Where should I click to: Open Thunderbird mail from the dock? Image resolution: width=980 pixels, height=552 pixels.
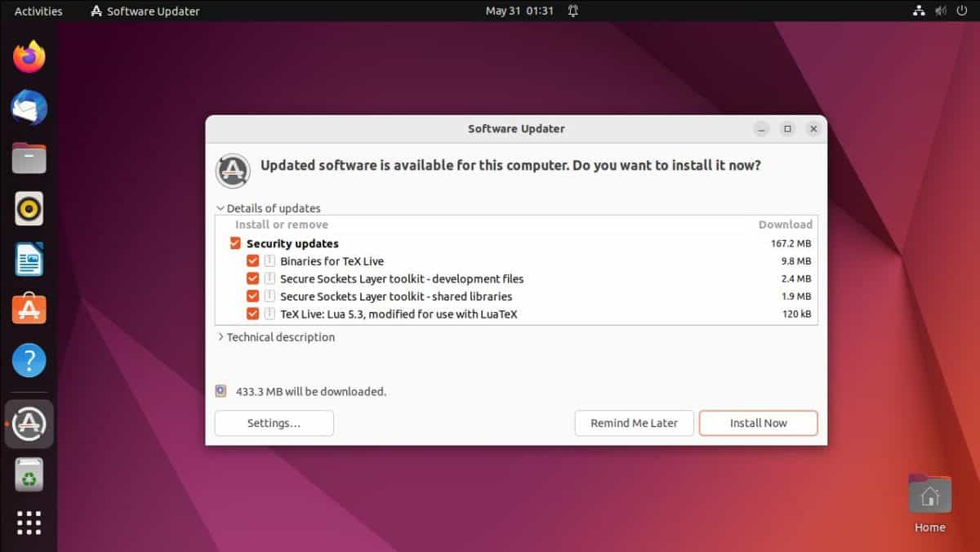(29, 107)
